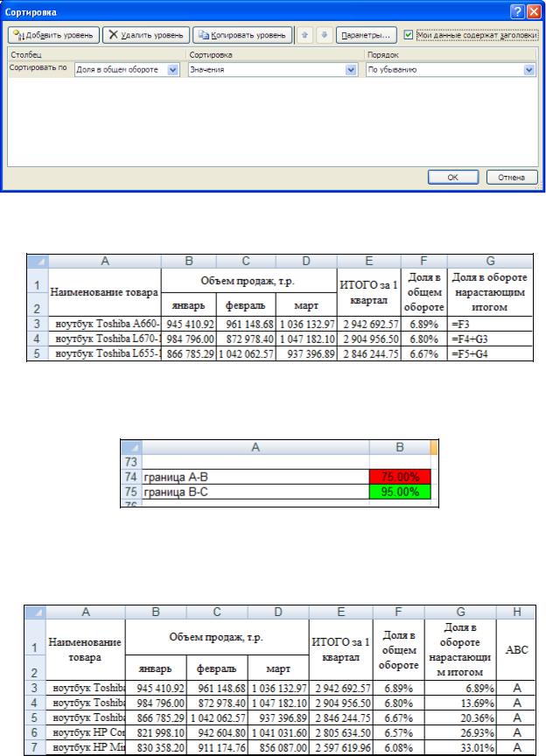Select the граница B-C cell
This screenshot has height=756, width=546.
click(x=255, y=492)
